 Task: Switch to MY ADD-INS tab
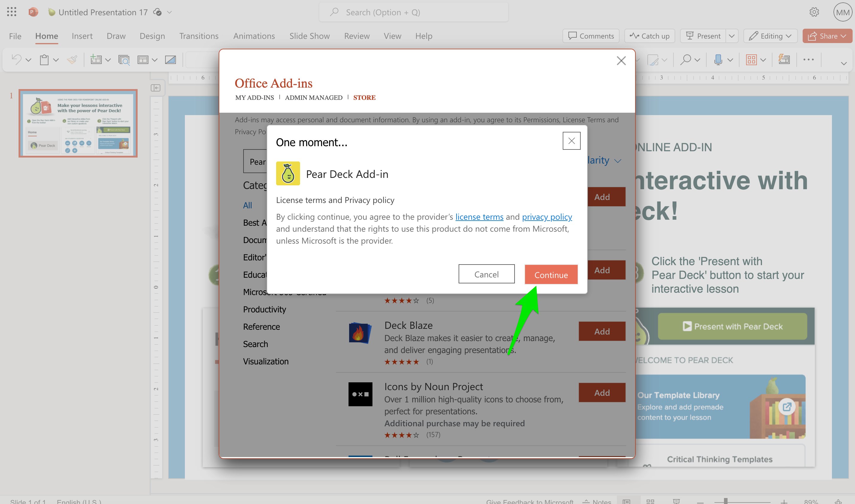[254, 97]
